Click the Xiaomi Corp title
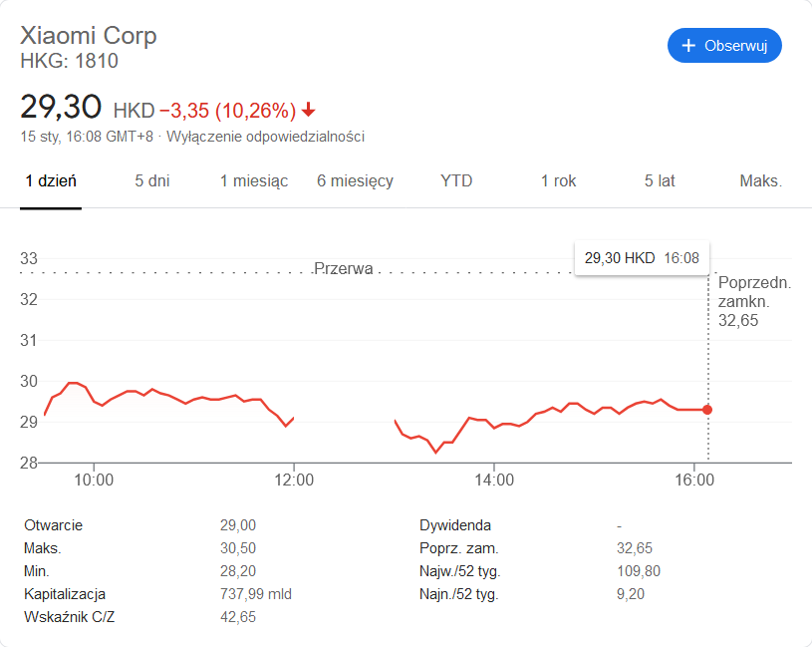This screenshot has width=812, height=647. point(89,36)
